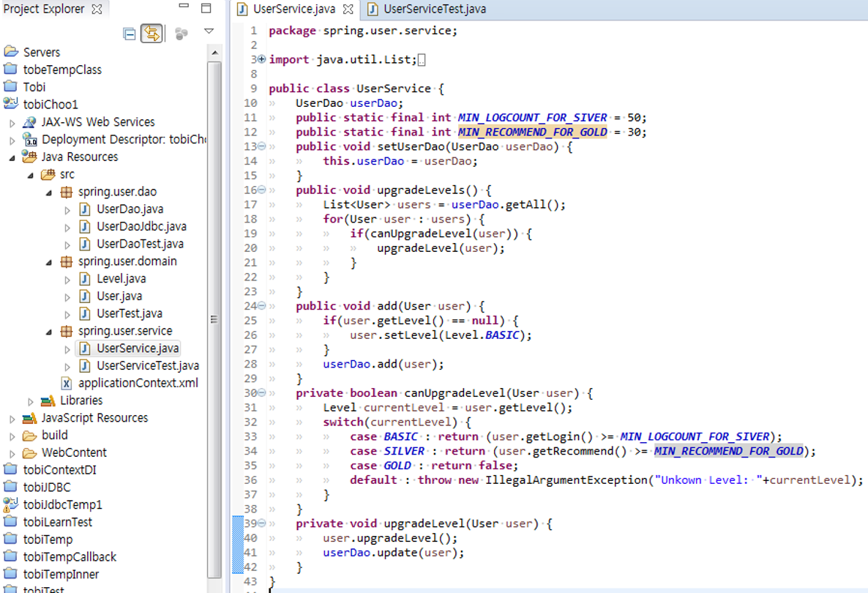Click the class name UserService on line 9

(x=394, y=89)
